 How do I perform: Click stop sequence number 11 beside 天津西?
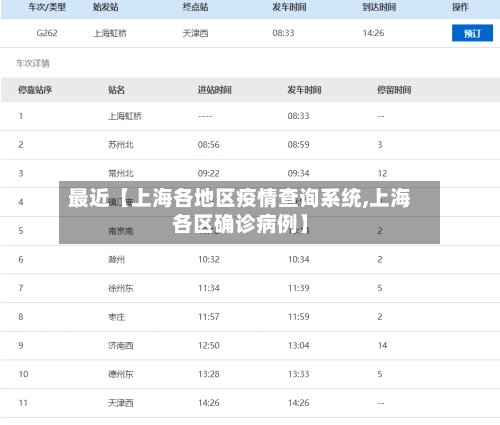click(23, 403)
